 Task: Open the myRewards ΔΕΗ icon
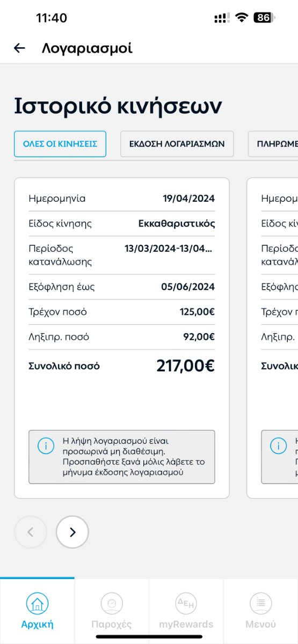(x=186, y=604)
